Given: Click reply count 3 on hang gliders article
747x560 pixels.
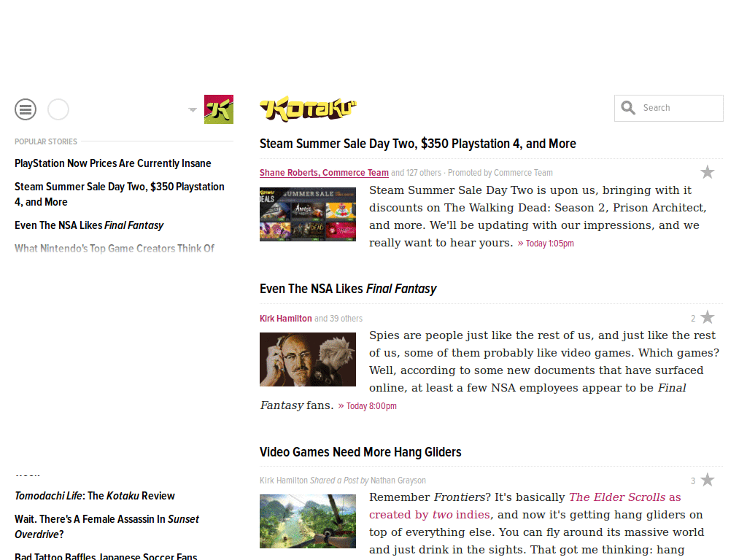Looking at the screenshot, I should [x=693, y=481].
